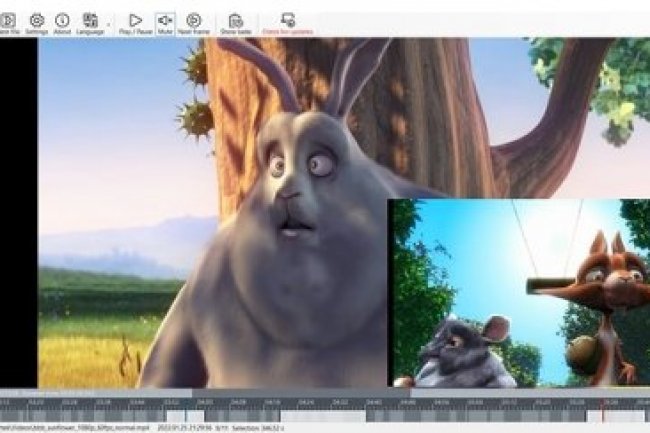The height and width of the screenshot is (433, 650).
Task: Toggle the Mute speaker button
Action: tap(165, 22)
